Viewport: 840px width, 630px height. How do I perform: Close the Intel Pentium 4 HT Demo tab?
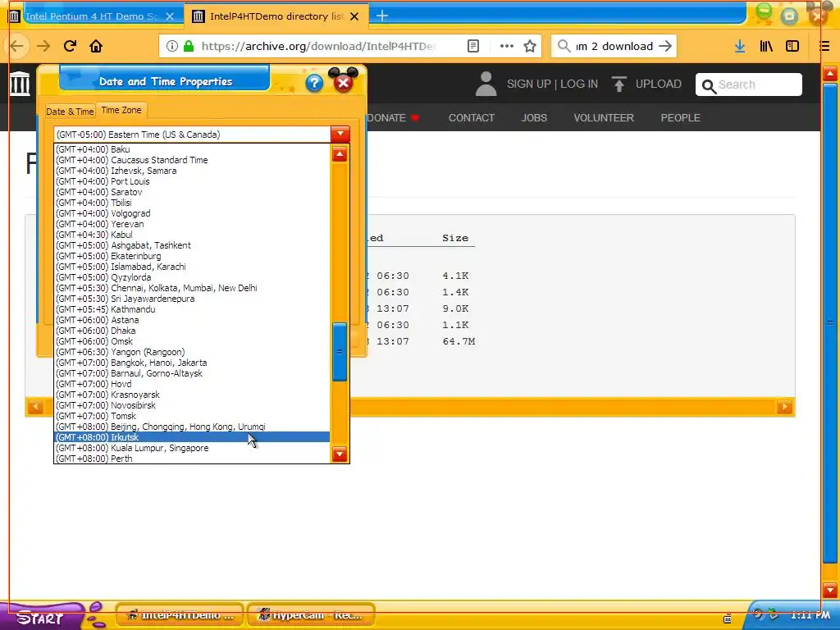170,16
